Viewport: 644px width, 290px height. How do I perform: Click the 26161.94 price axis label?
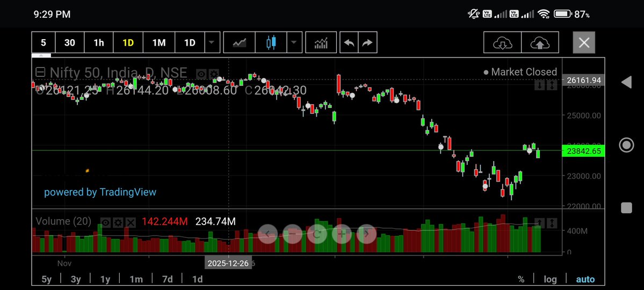(x=583, y=80)
